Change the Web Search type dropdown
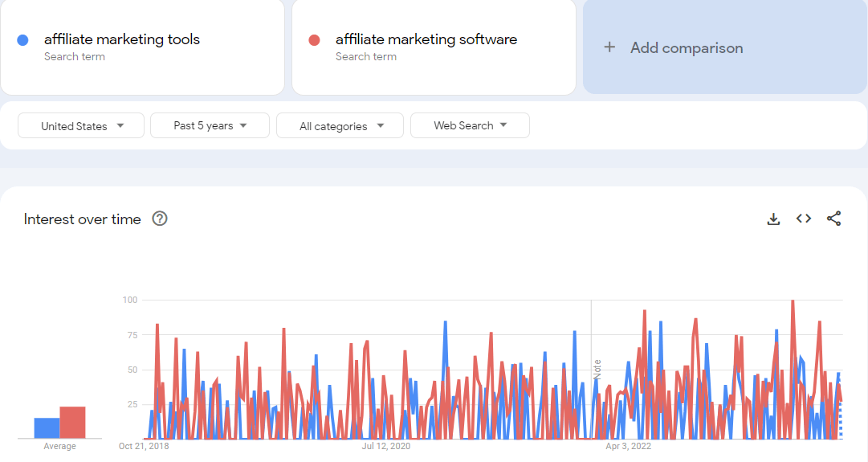This screenshot has width=868, height=462. click(x=470, y=125)
